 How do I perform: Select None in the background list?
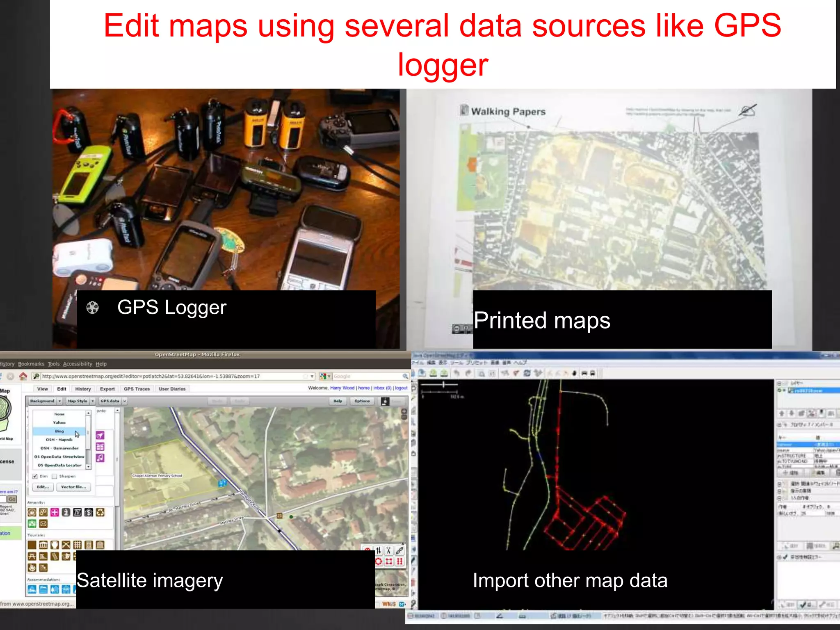[59, 414]
